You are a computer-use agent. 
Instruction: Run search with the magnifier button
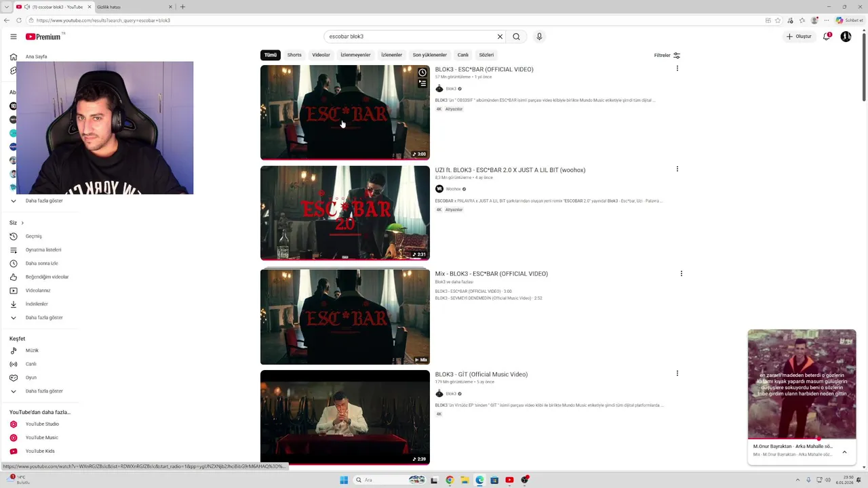[x=516, y=37]
